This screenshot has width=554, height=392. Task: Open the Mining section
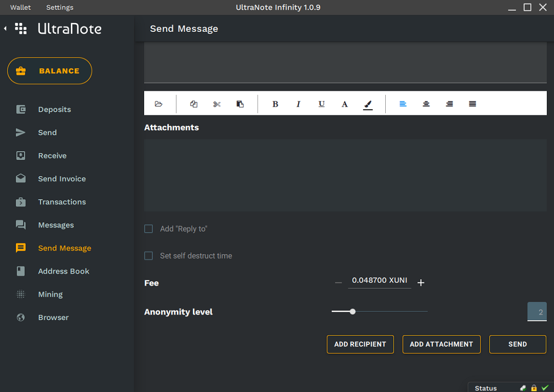coord(50,294)
